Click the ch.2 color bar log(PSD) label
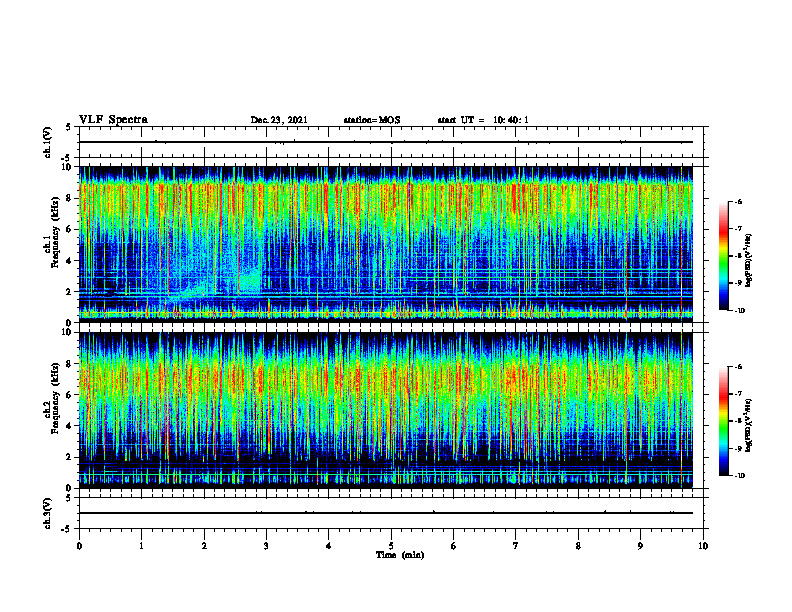Image resolution: width=792 pixels, height=612 pixels. pos(749,425)
